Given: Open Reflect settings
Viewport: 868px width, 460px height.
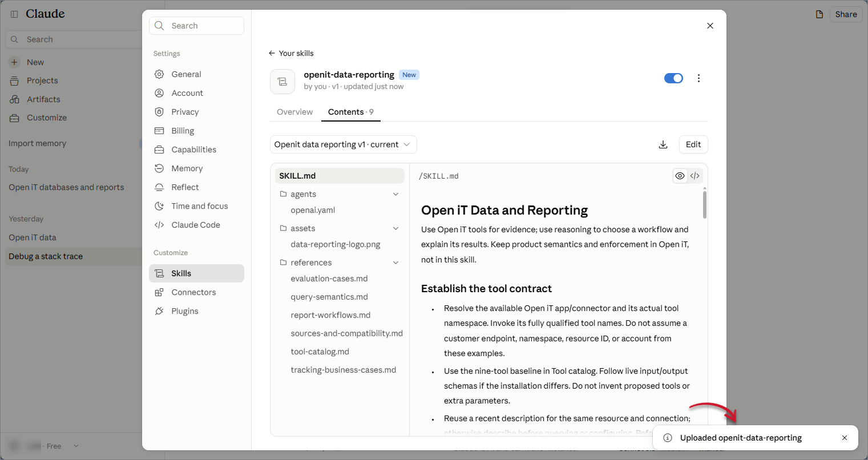Looking at the screenshot, I should click(x=196, y=187).
